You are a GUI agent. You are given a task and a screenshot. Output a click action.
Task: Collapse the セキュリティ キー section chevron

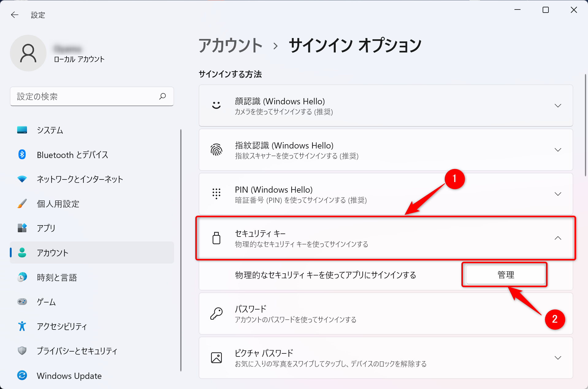coord(558,238)
